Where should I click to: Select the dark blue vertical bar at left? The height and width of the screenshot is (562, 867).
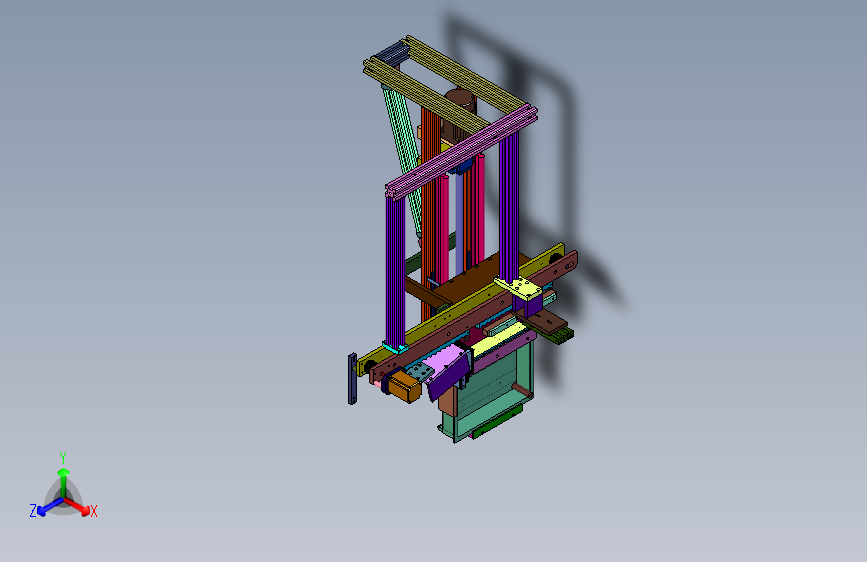(x=352, y=379)
